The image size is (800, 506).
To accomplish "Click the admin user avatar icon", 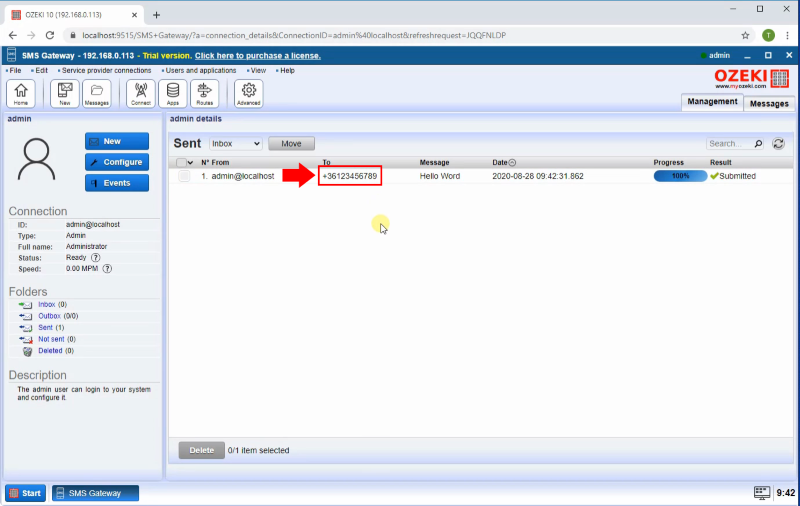I will (x=36, y=159).
